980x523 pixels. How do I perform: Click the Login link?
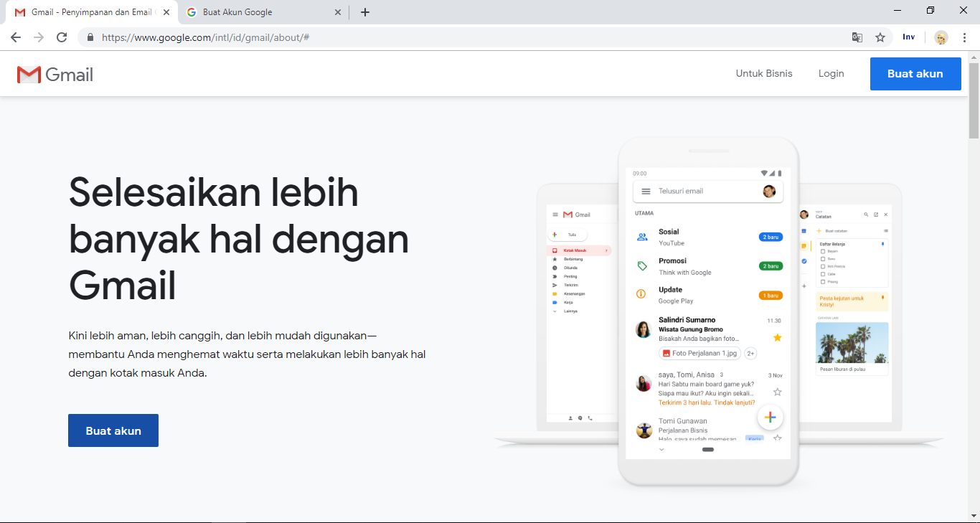831,73
